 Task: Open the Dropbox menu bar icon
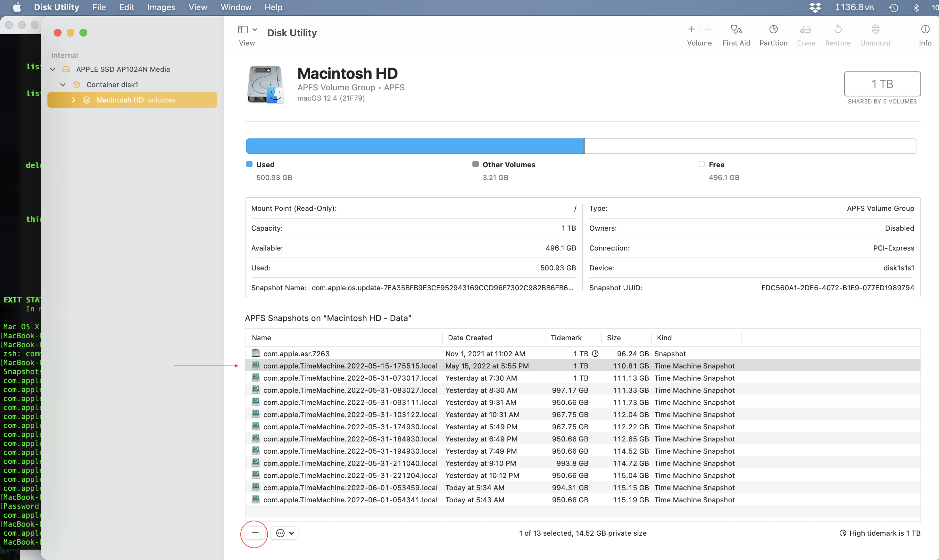[x=815, y=8]
